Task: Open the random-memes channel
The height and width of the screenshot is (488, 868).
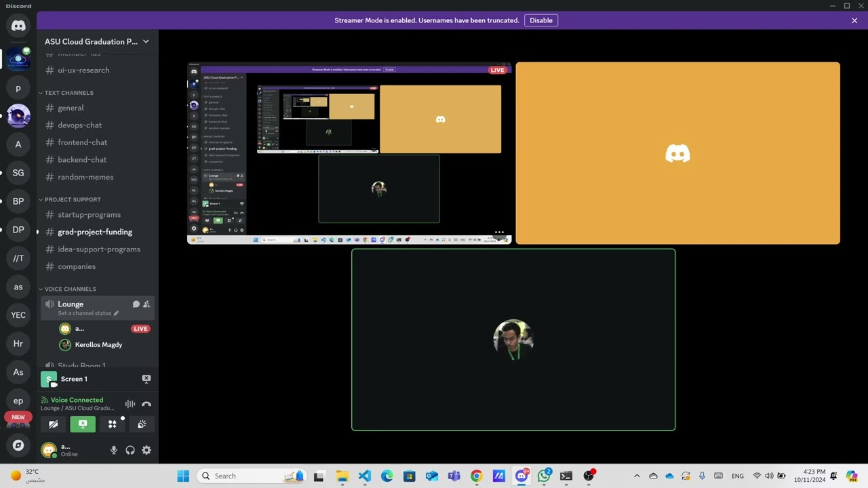Action: tap(98, 177)
